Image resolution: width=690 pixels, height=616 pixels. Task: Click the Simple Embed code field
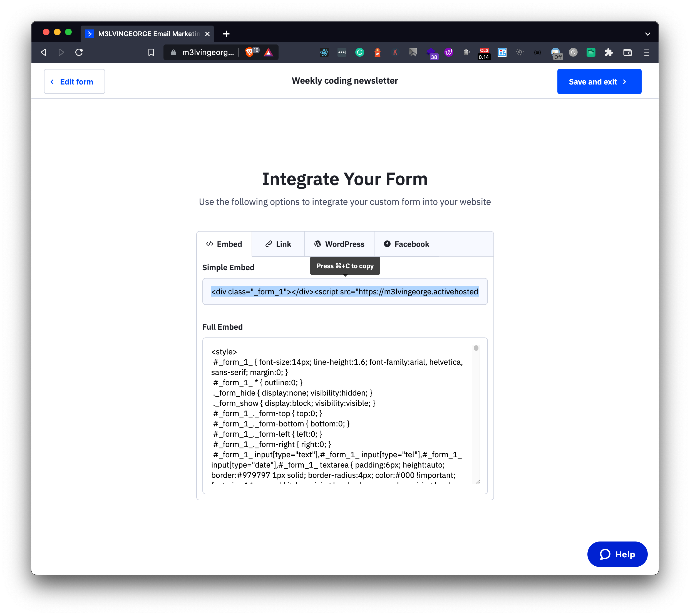345,292
